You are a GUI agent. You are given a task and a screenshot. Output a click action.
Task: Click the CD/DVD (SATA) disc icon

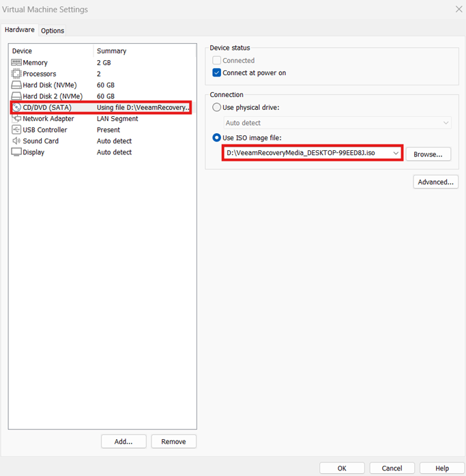pyautogui.click(x=17, y=107)
